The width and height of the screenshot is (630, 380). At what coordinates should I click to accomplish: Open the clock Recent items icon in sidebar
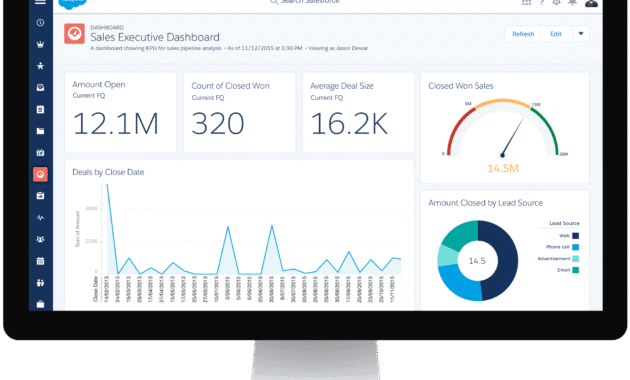tap(40, 22)
